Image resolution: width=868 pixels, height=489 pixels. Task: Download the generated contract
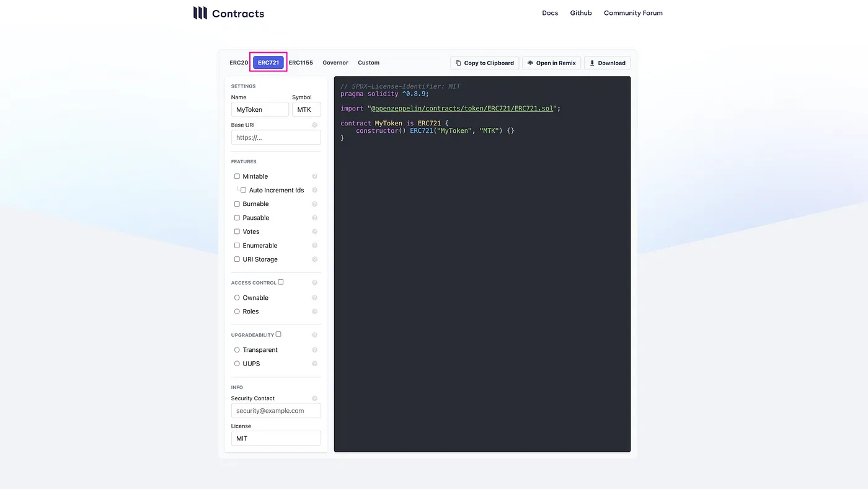coord(608,63)
